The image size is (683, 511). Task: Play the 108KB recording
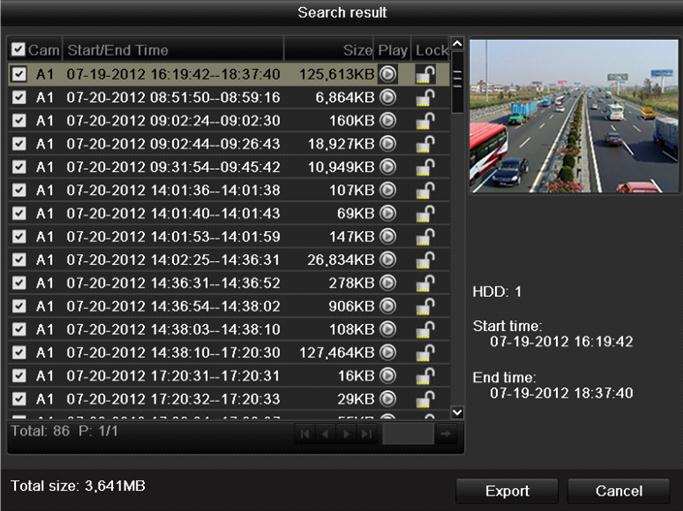(x=388, y=329)
